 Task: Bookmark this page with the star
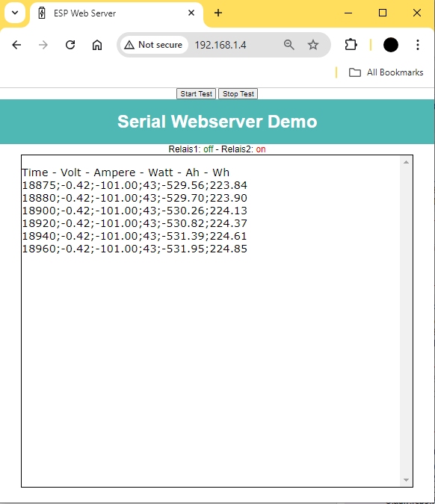(313, 45)
